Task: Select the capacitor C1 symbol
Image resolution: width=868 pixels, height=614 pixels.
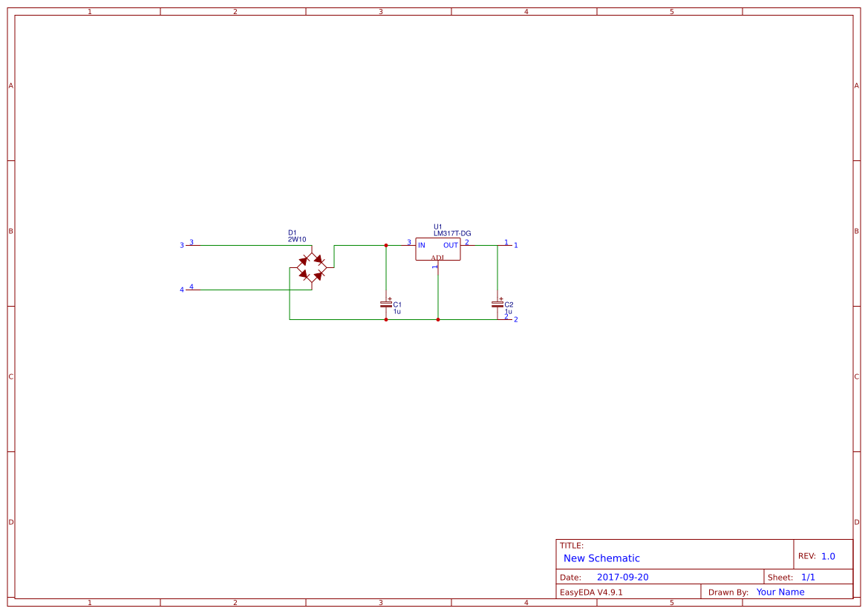Action: pos(385,305)
